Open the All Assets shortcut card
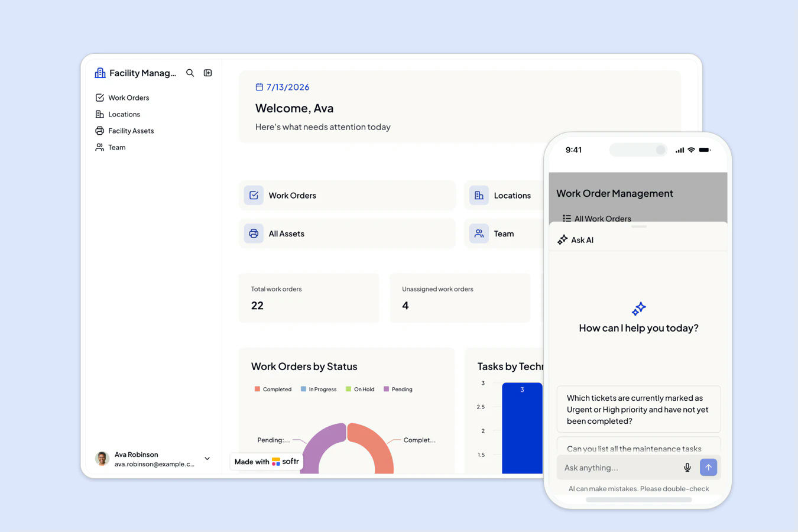 (347, 233)
